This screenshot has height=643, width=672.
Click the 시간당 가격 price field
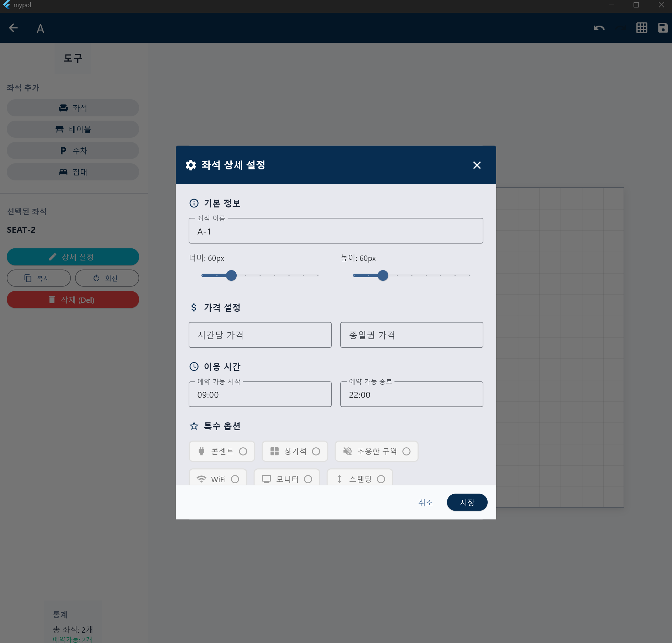click(x=260, y=335)
